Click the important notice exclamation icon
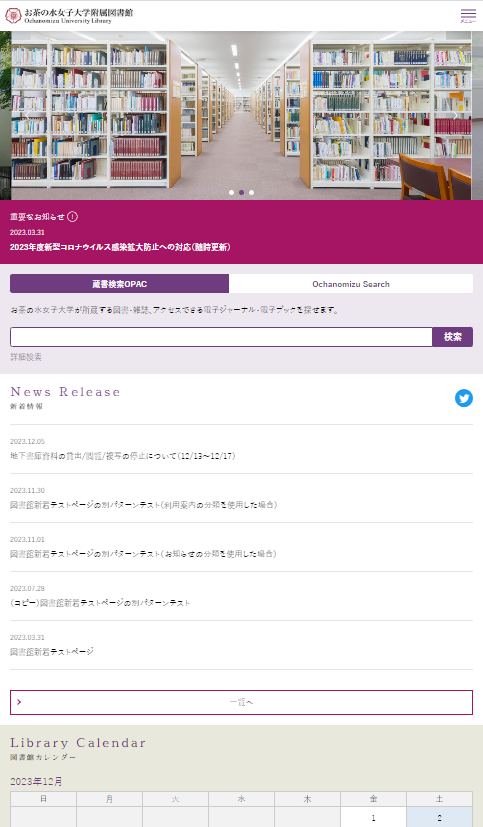 [x=73, y=216]
